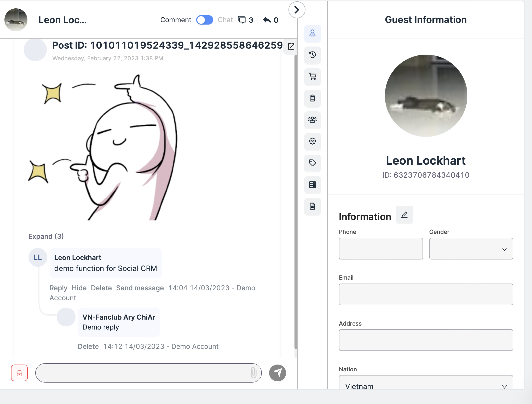Click the attachment paperclip icon
This screenshot has height=404, width=532.
tap(253, 373)
